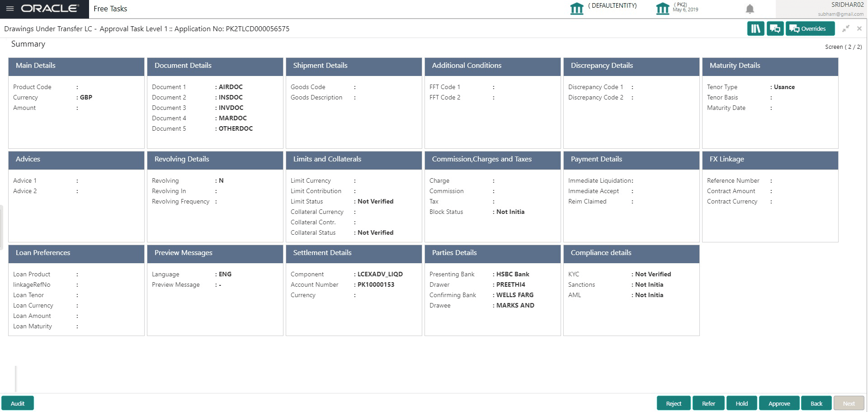
Task: Open the documents library icon on toolbar
Action: (755, 28)
